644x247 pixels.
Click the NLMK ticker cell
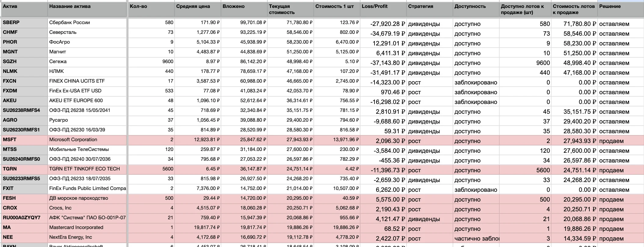pos(24,72)
